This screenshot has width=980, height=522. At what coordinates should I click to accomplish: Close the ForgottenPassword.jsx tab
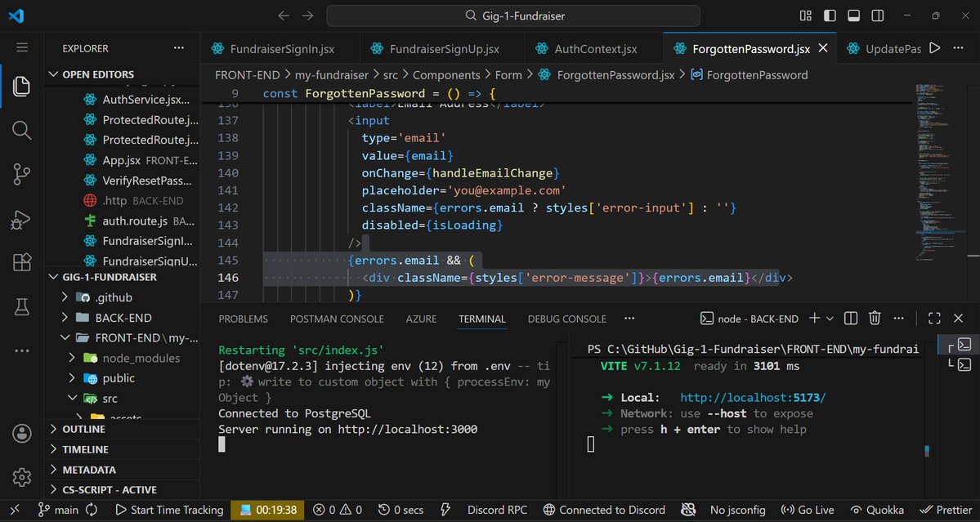(823, 49)
